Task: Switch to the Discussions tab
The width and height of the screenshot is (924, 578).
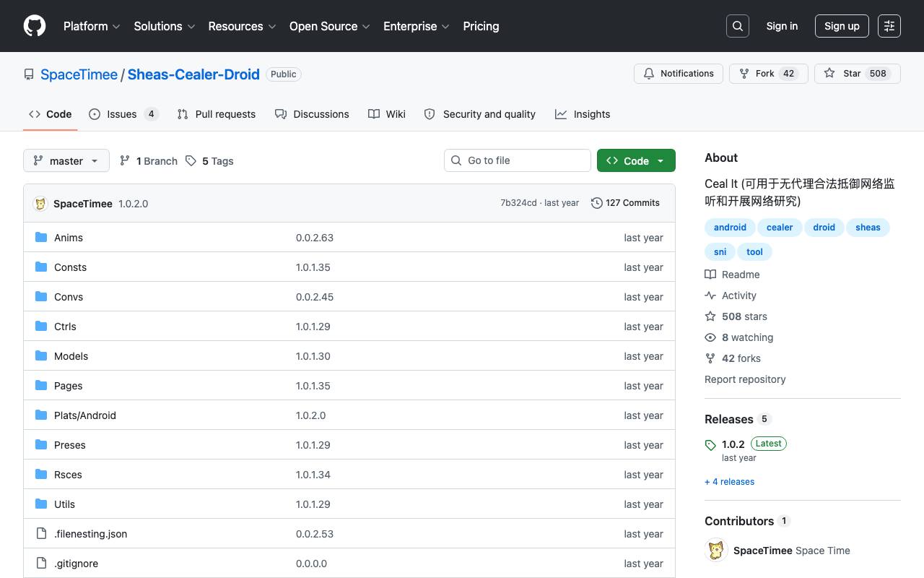Action: click(x=312, y=114)
